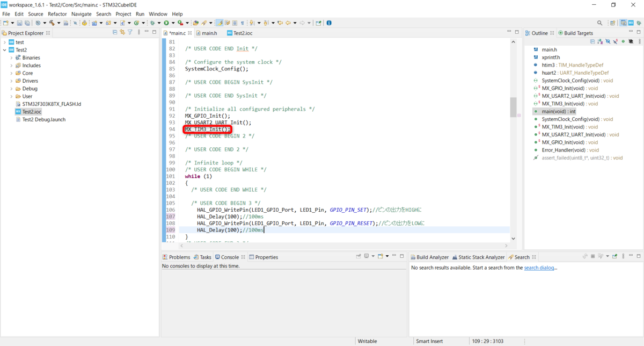The image size is (644, 346).
Task: Click Open Console icon in Console panel
Action: pos(379,257)
